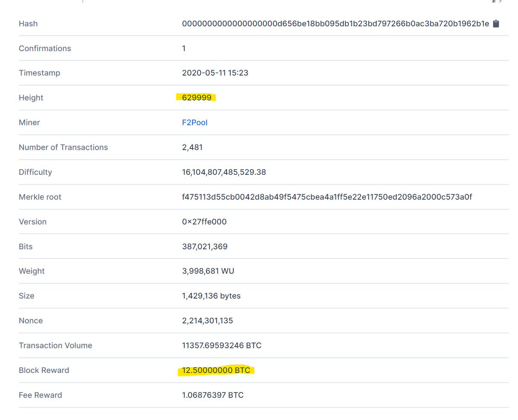The image size is (518, 420).
Task: Select version value 0×27ffe000
Action: 204,221
